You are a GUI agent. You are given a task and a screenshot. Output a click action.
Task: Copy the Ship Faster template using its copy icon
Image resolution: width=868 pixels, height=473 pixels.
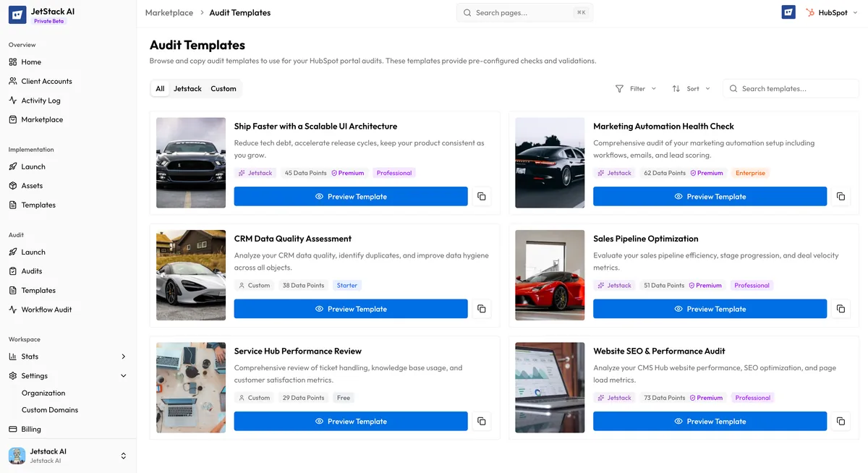(482, 196)
